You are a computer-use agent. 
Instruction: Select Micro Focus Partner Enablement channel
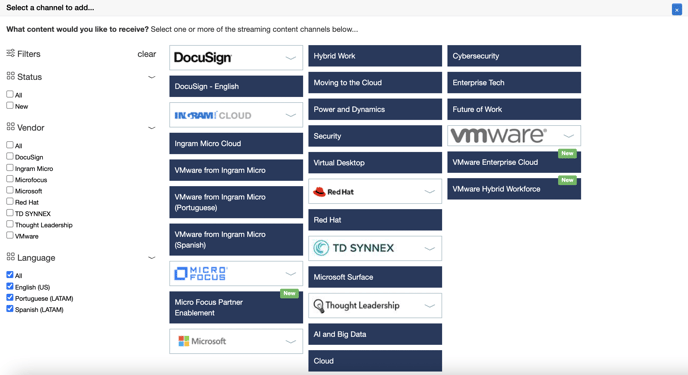(236, 307)
